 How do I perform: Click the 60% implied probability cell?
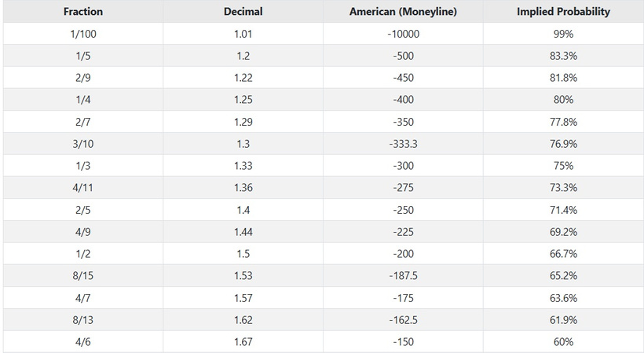pos(564,341)
